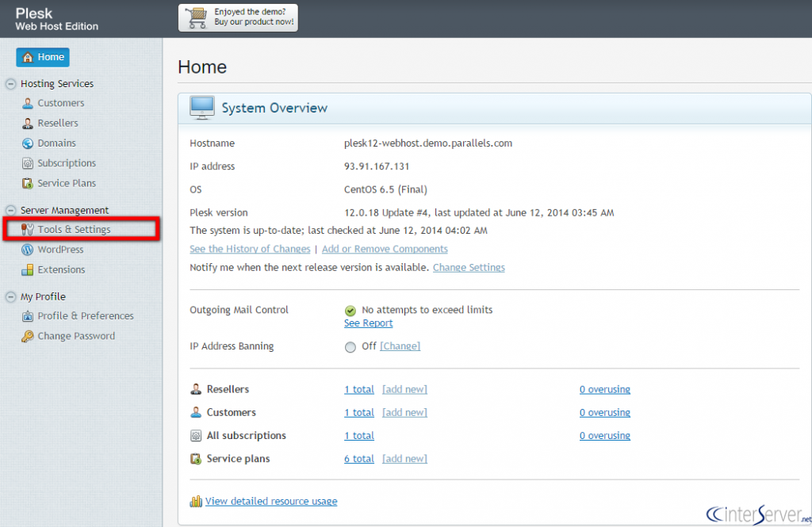The width and height of the screenshot is (812, 527).
Task: Open Profile & Preferences icon
Action: point(28,315)
